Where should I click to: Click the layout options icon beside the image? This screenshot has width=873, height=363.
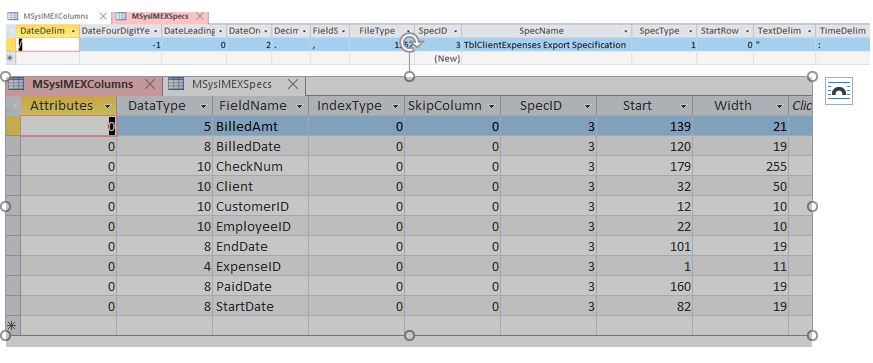click(x=838, y=91)
